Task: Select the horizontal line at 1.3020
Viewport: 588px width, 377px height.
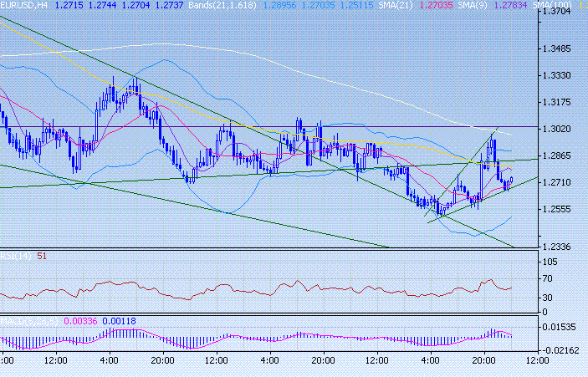Action: coord(167,127)
